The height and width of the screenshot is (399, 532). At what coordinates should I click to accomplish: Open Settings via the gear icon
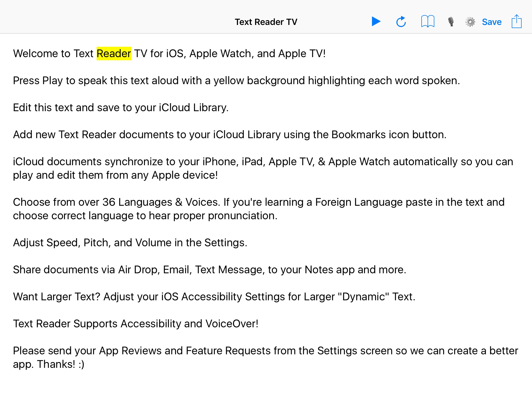[470, 22]
